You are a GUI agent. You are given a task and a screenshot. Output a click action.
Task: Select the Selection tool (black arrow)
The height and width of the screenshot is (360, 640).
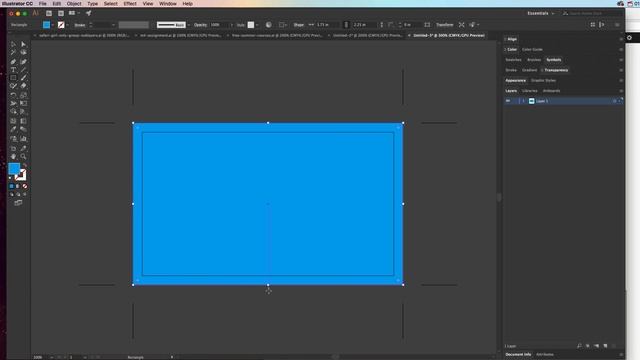pos(13,44)
